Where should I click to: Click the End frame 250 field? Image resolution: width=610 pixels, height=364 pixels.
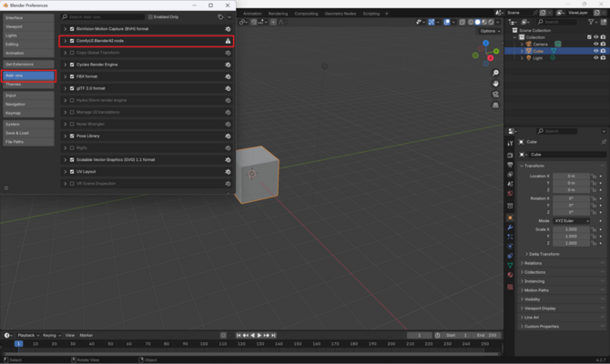(x=486, y=335)
